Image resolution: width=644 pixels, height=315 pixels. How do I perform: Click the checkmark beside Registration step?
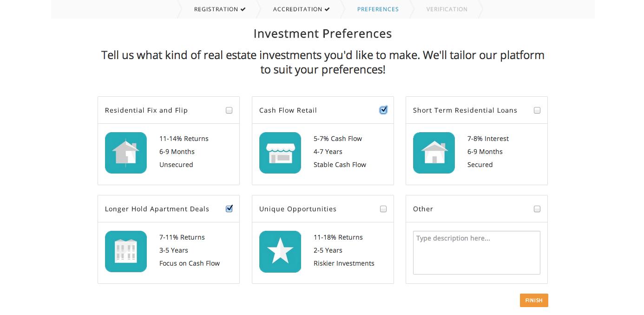tap(243, 9)
